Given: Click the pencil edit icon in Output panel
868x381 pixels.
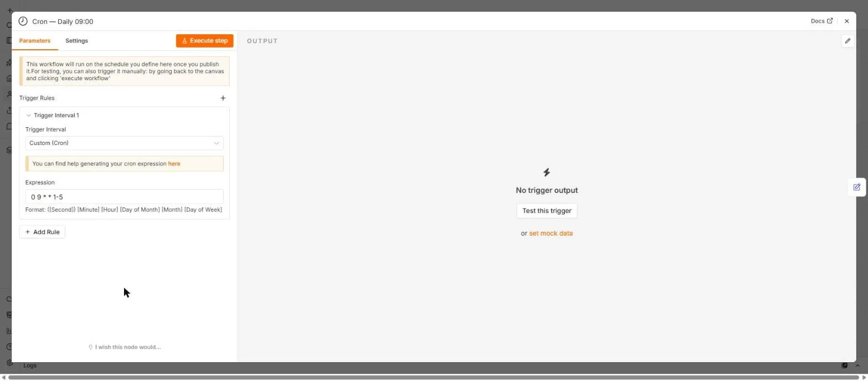Looking at the screenshot, I should 848,41.
